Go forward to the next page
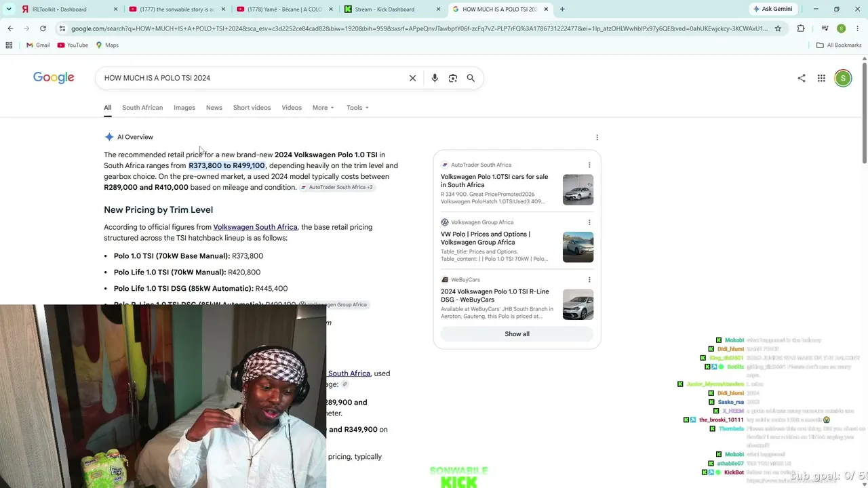The width and height of the screenshot is (868, 488). click(26, 28)
